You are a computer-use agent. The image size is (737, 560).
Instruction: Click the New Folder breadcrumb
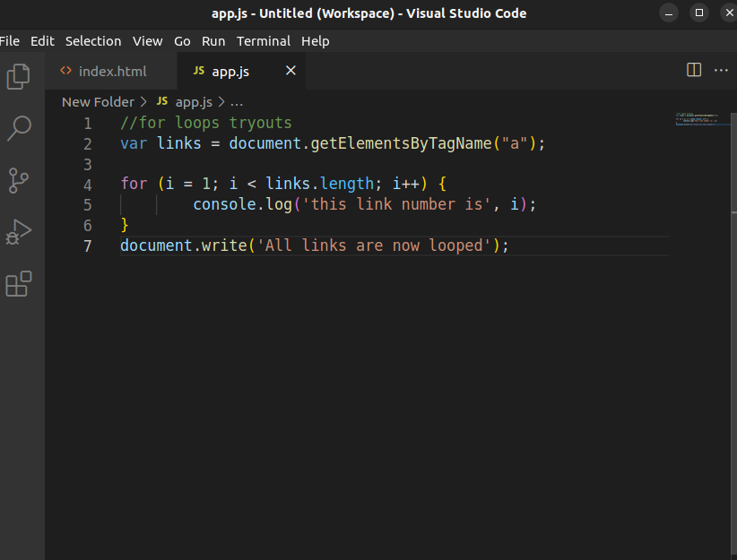99,102
